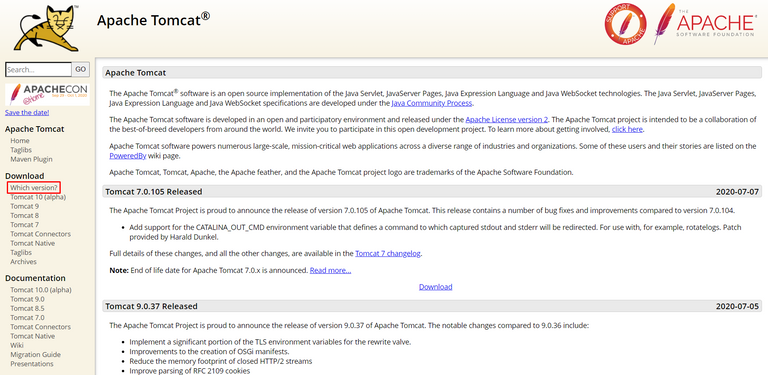Open Tomcat Native under Documentation

(32, 336)
